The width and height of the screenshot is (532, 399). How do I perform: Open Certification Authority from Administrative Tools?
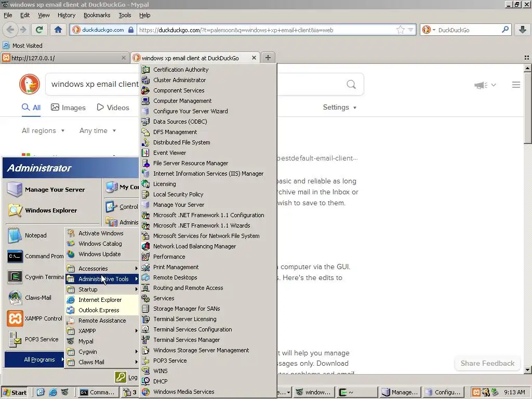(x=208, y=70)
